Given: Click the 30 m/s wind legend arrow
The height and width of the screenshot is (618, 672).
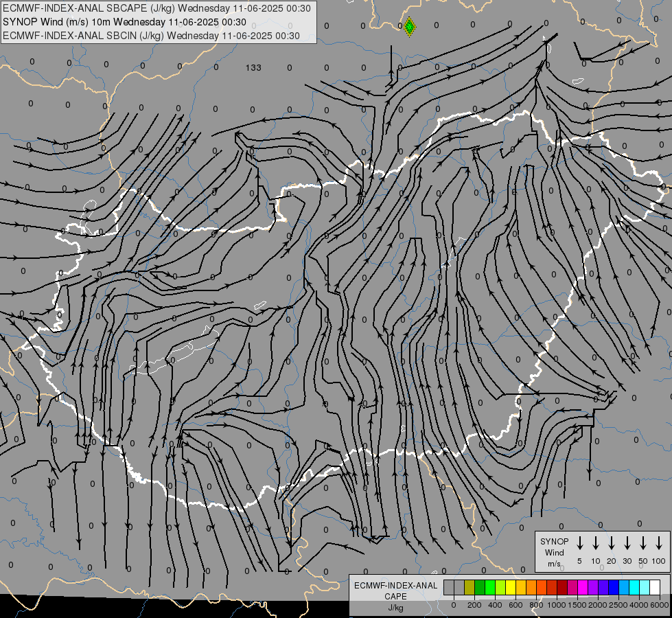Looking at the screenshot, I should (x=627, y=543).
